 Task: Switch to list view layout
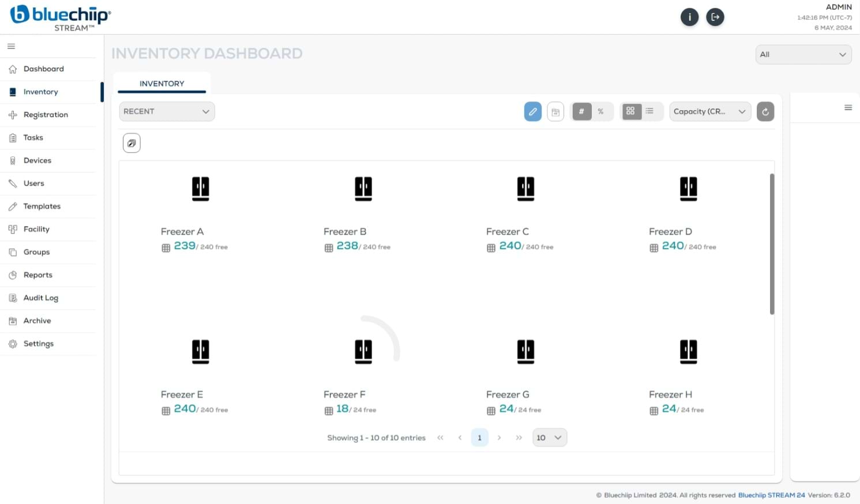coord(649,111)
